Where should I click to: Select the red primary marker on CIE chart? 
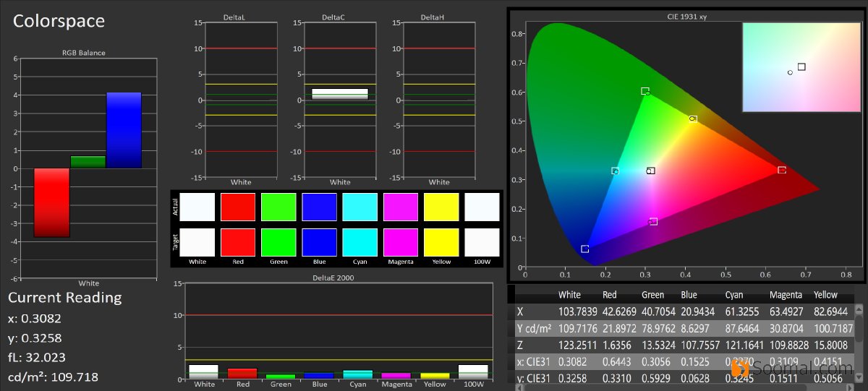pos(782,170)
